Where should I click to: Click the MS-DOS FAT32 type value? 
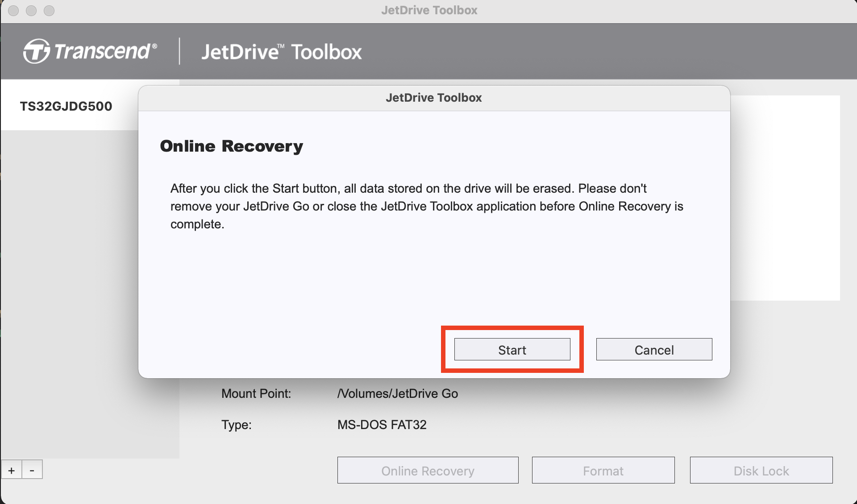(382, 424)
